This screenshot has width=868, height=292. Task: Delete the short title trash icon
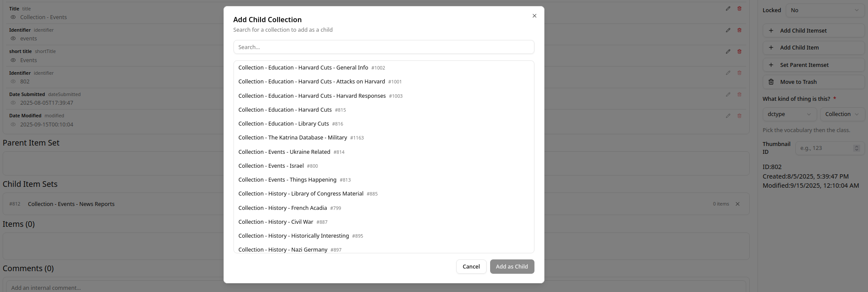(739, 51)
